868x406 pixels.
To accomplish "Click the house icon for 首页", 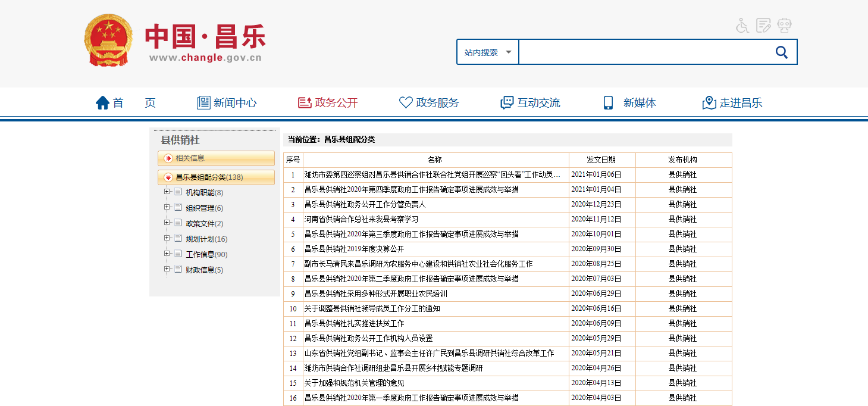I will pyautogui.click(x=103, y=103).
